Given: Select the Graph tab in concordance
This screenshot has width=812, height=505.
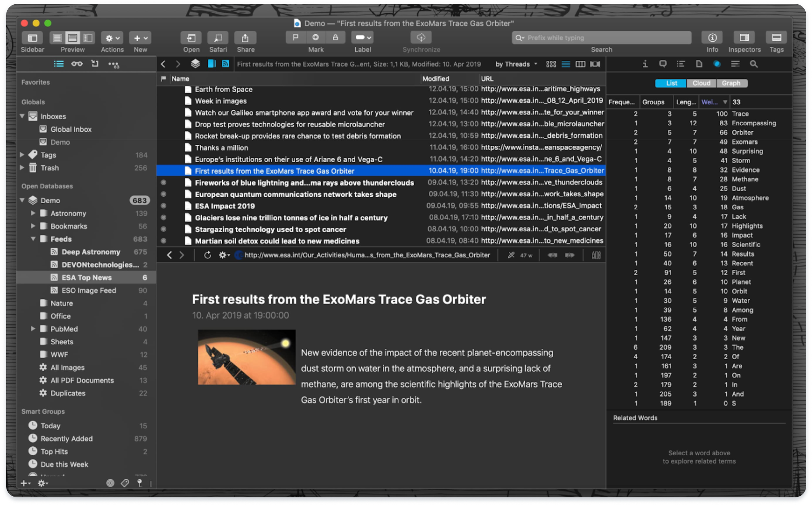Looking at the screenshot, I should click(x=731, y=83).
